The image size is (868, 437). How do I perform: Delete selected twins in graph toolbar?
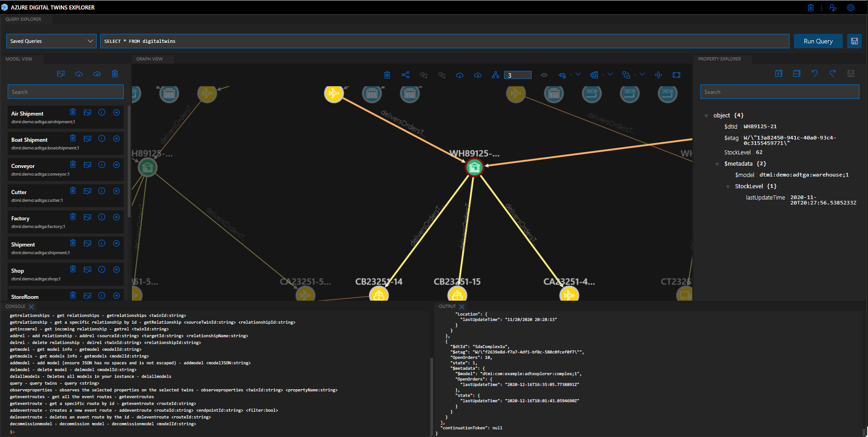pos(387,75)
